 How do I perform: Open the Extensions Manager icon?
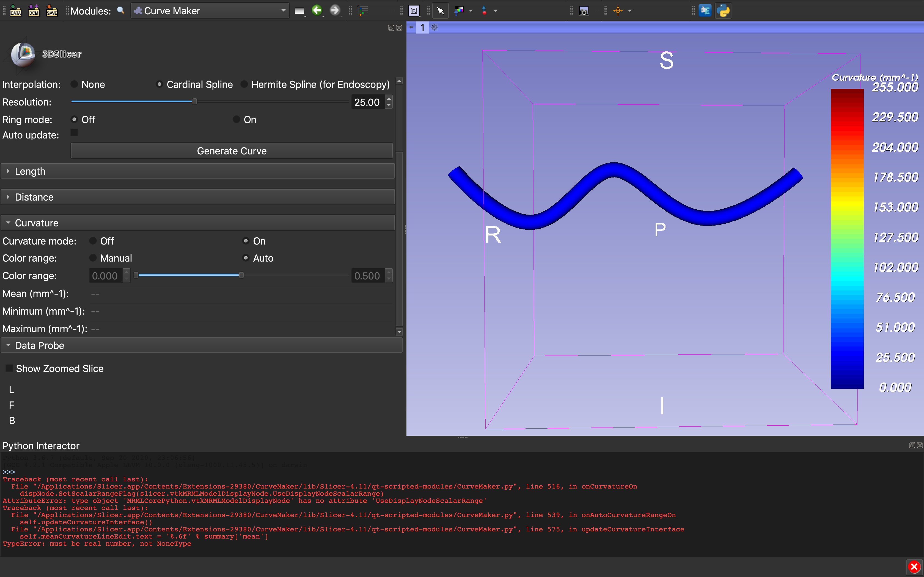click(705, 10)
